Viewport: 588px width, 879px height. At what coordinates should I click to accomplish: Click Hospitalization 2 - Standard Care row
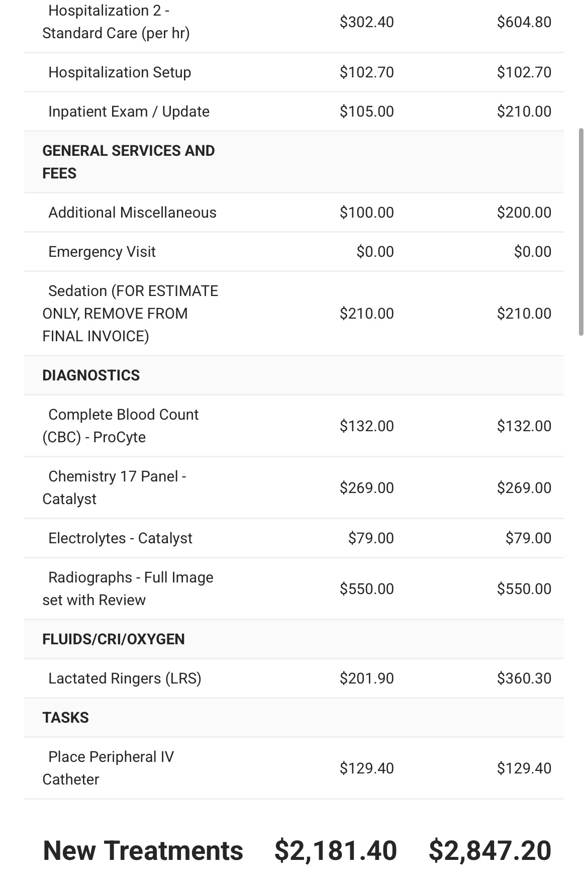[293, 23]
